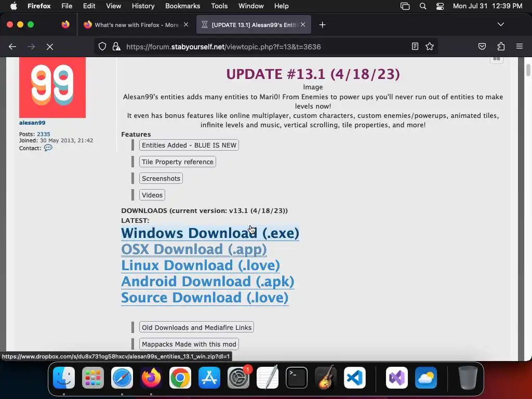Expand Entities Added - BLUE IS NEW spoiler

click(189, 145)
